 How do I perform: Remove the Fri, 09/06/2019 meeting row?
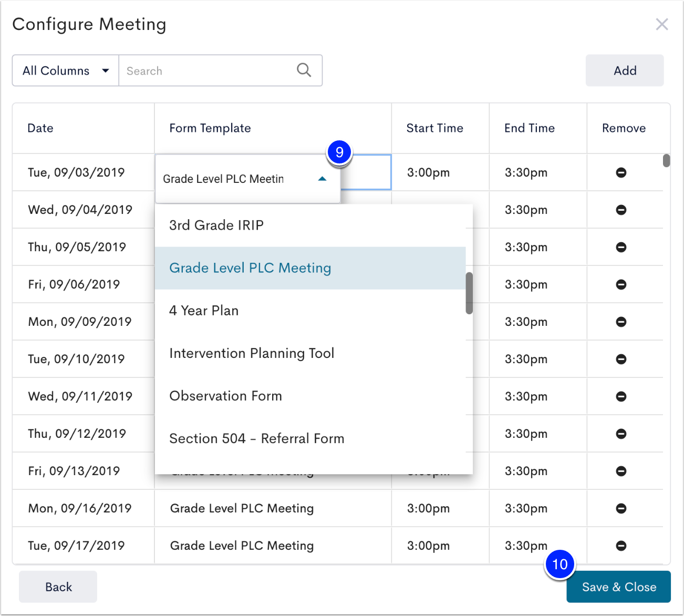click(621, 284)
